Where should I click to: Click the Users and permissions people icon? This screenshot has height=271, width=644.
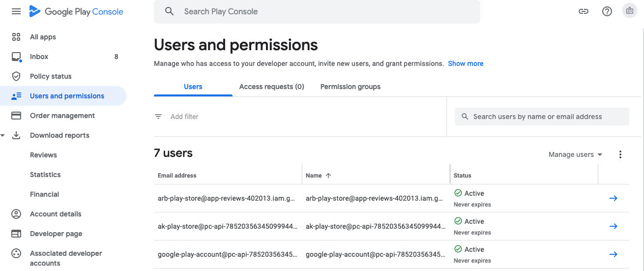pyautogui.click(x=16, y=96)
